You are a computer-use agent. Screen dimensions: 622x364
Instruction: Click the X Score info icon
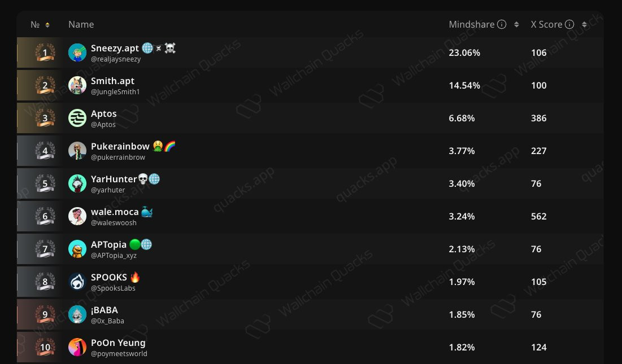(x=569, y=25)
